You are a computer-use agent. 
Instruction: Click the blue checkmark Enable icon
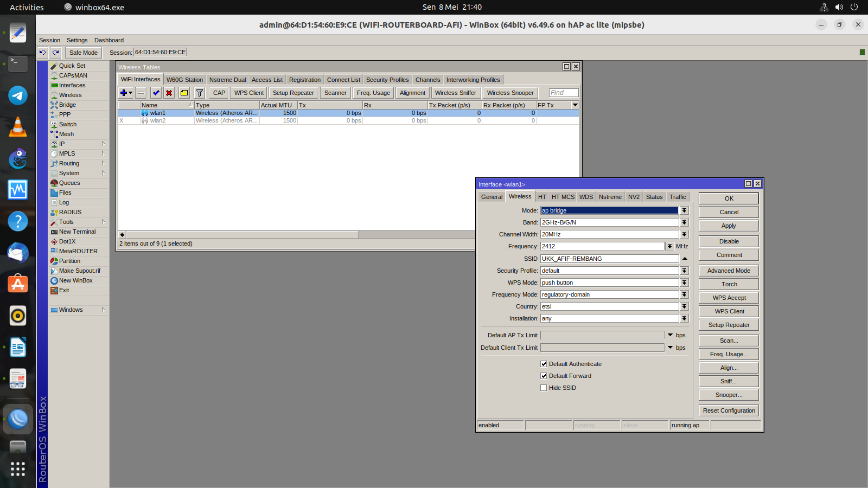click(156, 93)
